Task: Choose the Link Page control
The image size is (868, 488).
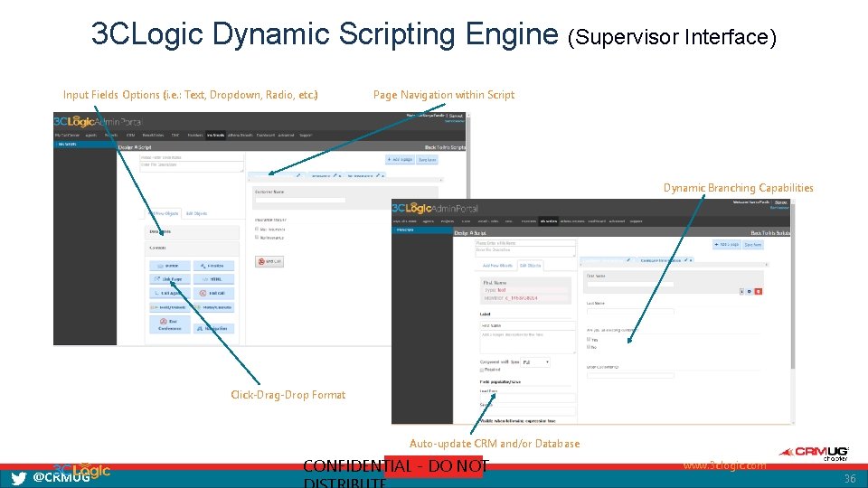Action: point(170,279)
